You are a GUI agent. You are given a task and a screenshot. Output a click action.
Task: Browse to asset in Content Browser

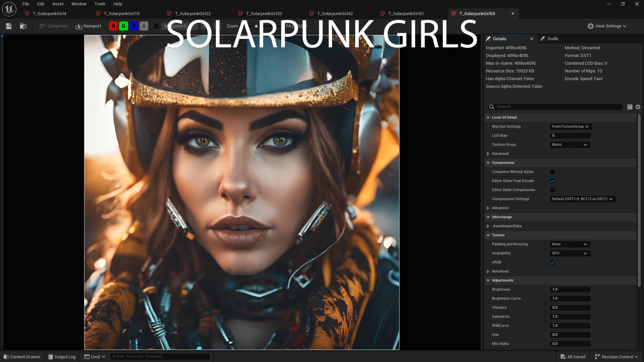coord(23,26)
